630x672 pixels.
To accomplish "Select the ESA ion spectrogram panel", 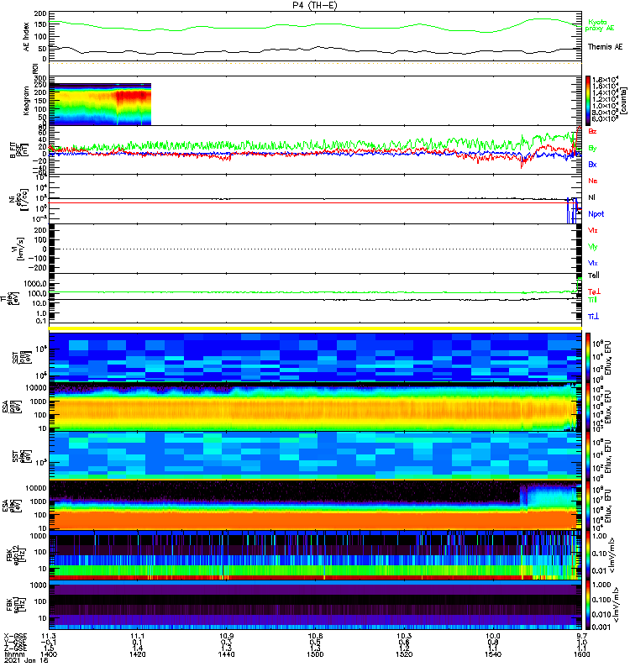I will tap(316, 407).
